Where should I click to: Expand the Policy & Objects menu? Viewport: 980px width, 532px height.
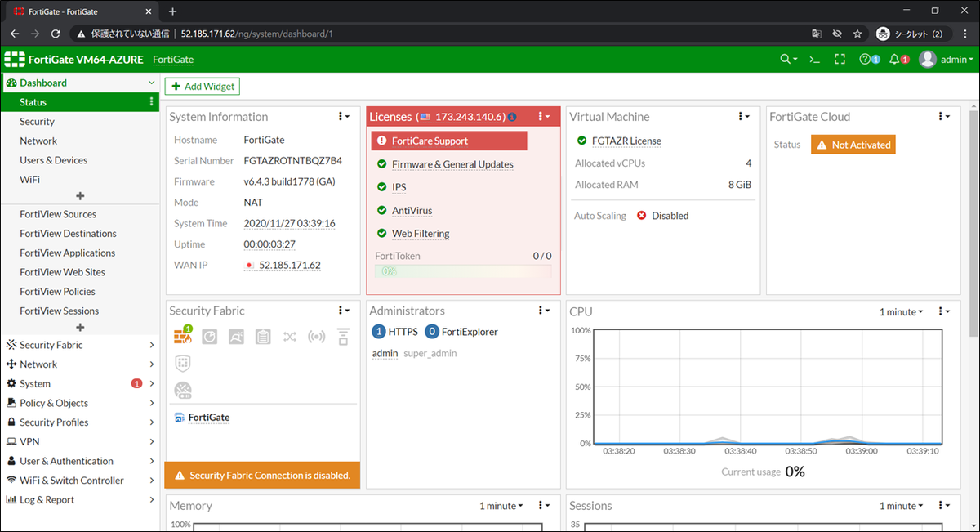(x=80, y=403)
